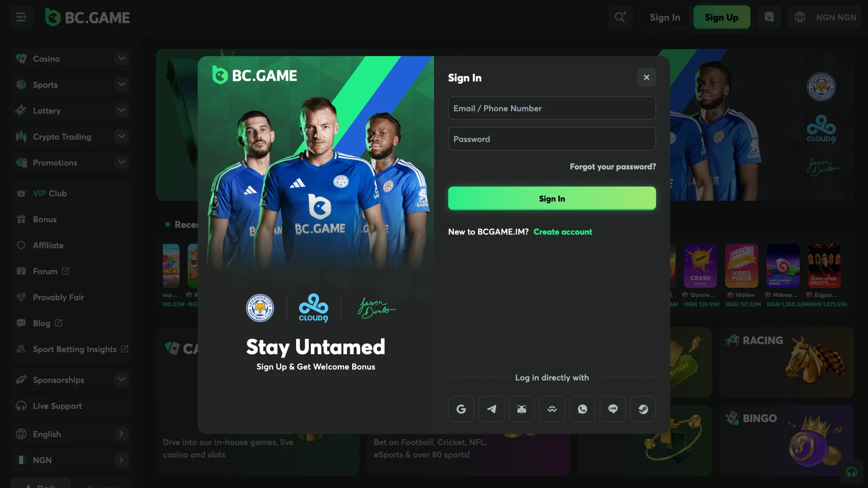
Task: Click the Forgot your password link
Action: coord(613,166)
